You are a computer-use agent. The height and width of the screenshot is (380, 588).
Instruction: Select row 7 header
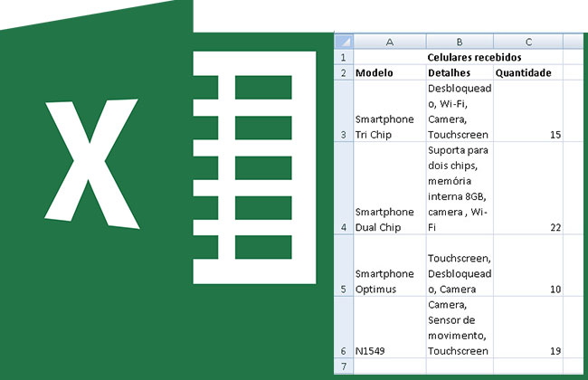click(x=344, y=366)
